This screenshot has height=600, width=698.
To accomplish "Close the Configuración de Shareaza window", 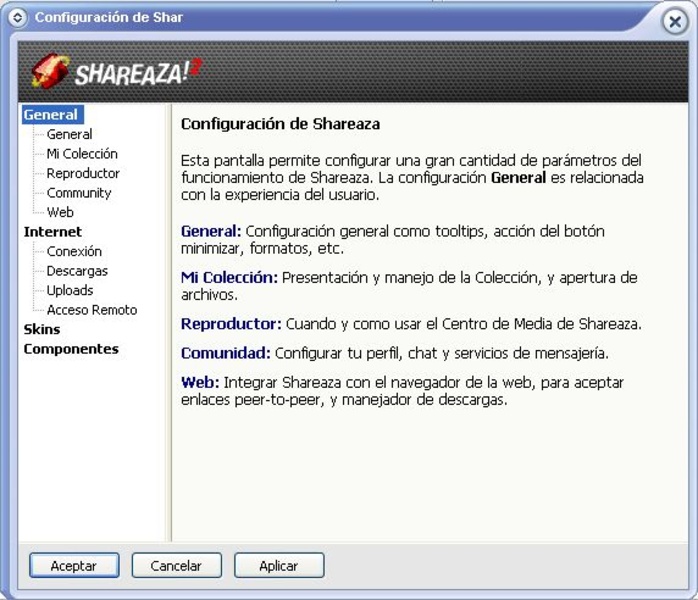I will click(675, 21).
